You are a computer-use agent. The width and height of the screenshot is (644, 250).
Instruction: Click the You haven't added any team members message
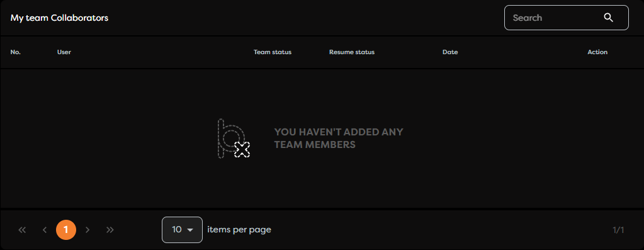(339, 139)
